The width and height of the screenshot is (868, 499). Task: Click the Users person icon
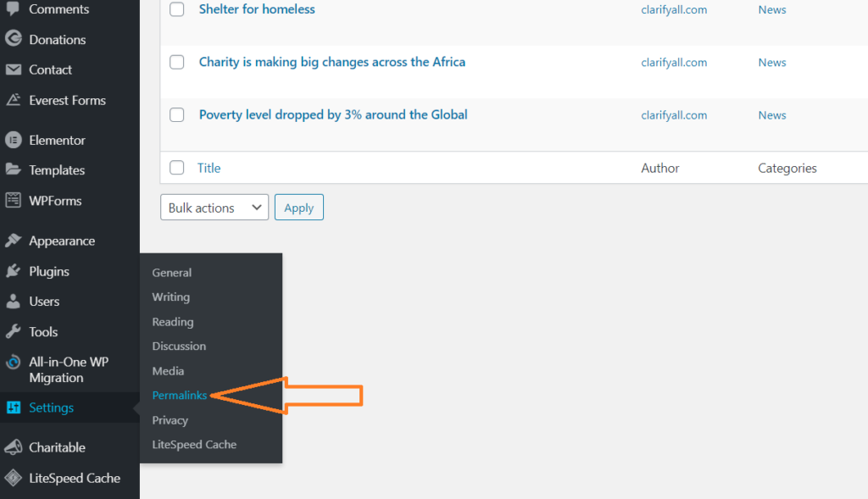pos(13,301)
